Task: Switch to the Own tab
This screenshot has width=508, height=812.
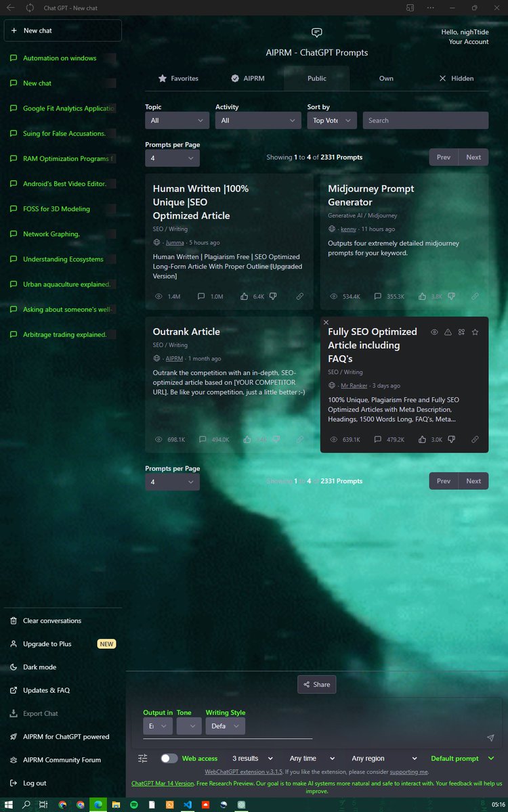Action: (386, 78)
